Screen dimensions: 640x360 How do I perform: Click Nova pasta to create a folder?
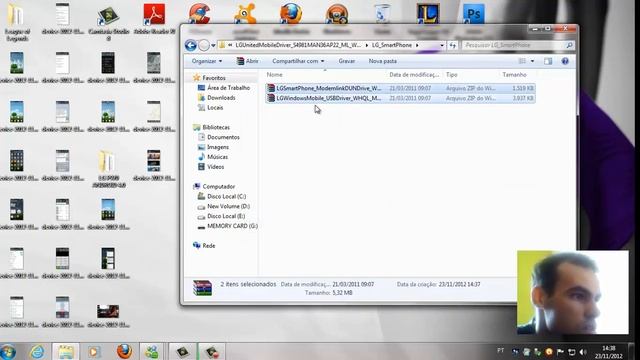(x=382, y=61)
